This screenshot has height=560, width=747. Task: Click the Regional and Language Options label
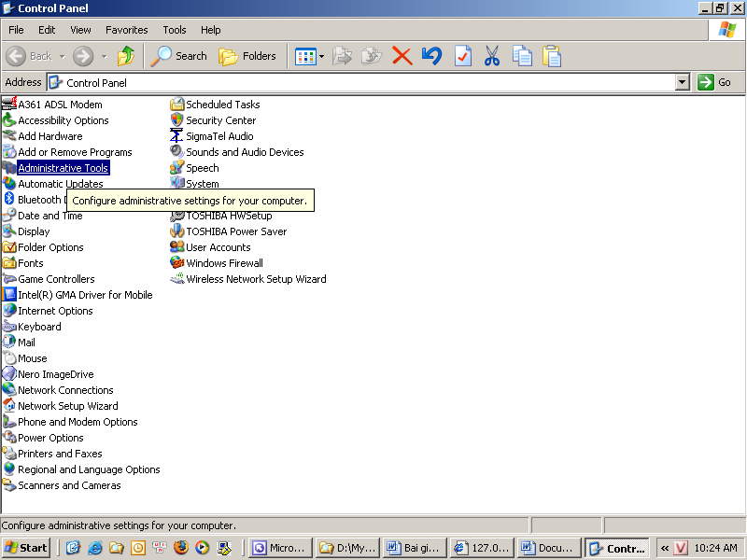(x=89, y=469)
